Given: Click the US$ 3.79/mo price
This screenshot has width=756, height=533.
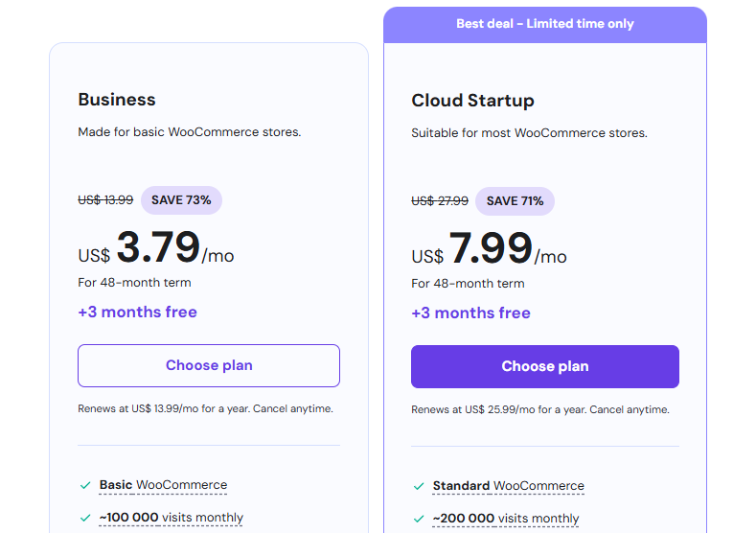Looking at the screenshot, I should click(x=156, y=247).
